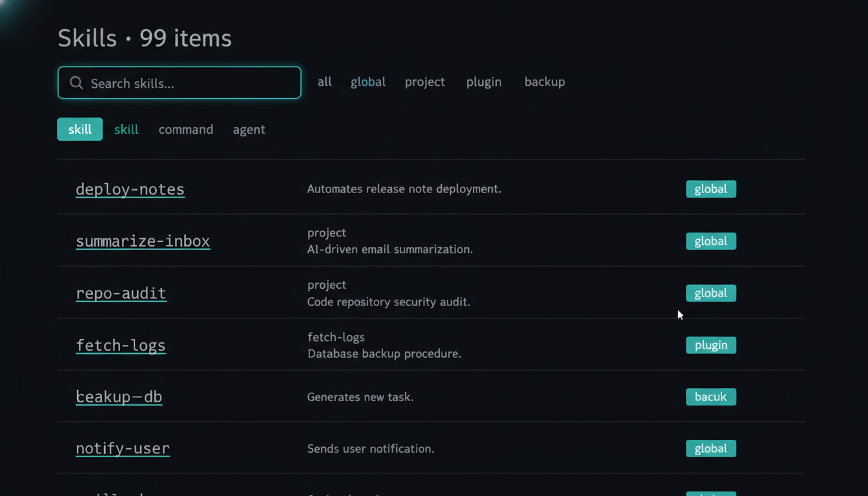
Task: Click the filled "skill" pill button
Action: click(79, 129)
